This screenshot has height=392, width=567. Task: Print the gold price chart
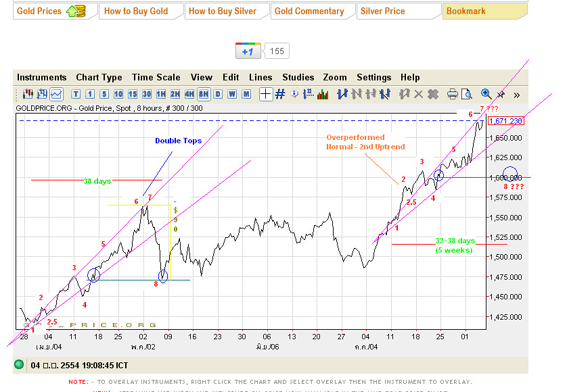(x=453, y=95)
